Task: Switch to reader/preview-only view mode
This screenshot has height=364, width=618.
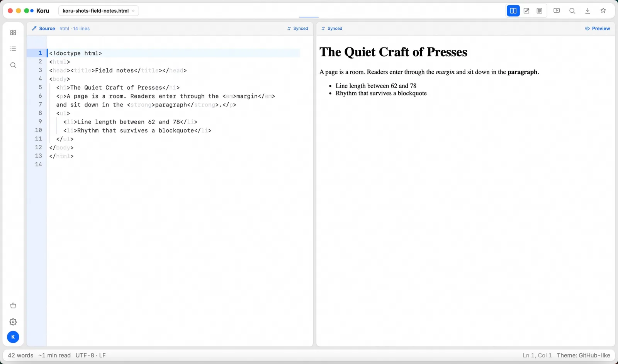Action: click(x=540, y=11)
